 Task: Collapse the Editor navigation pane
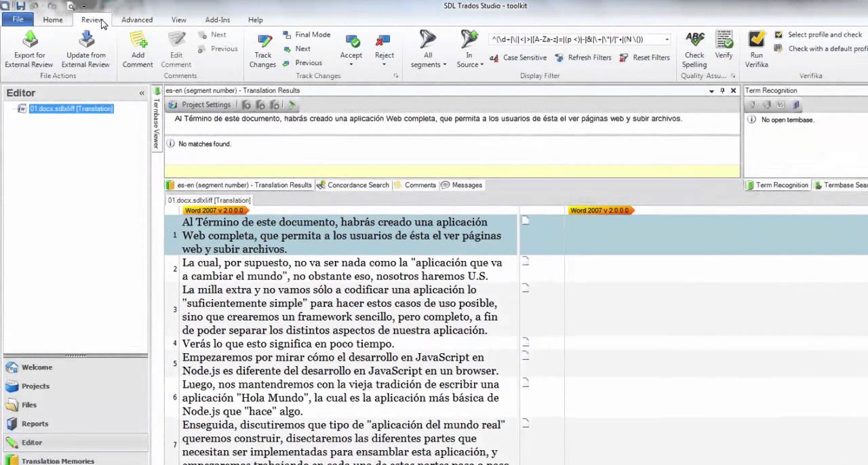[142, 94]
